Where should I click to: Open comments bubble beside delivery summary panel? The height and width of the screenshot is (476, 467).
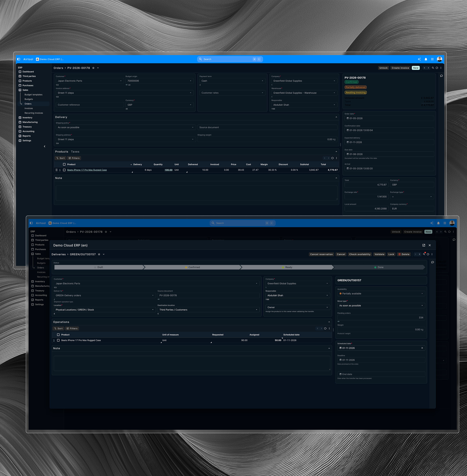coord(432,262)
